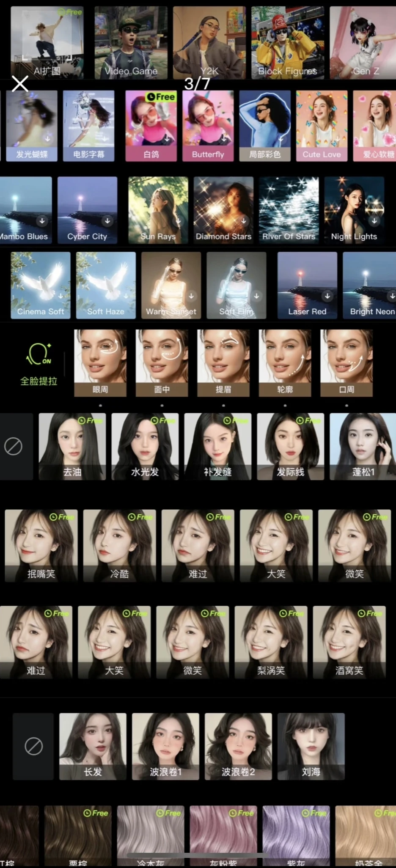Apply the Y2K style
The image size is (396, 868).
pos(209,42)
